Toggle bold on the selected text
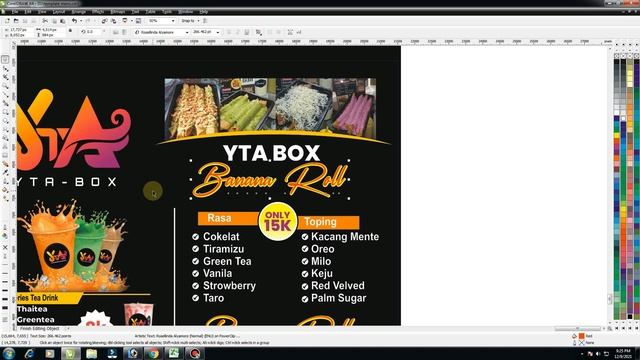The height and width of the screenshot is (360, 640). click(229, 32)
